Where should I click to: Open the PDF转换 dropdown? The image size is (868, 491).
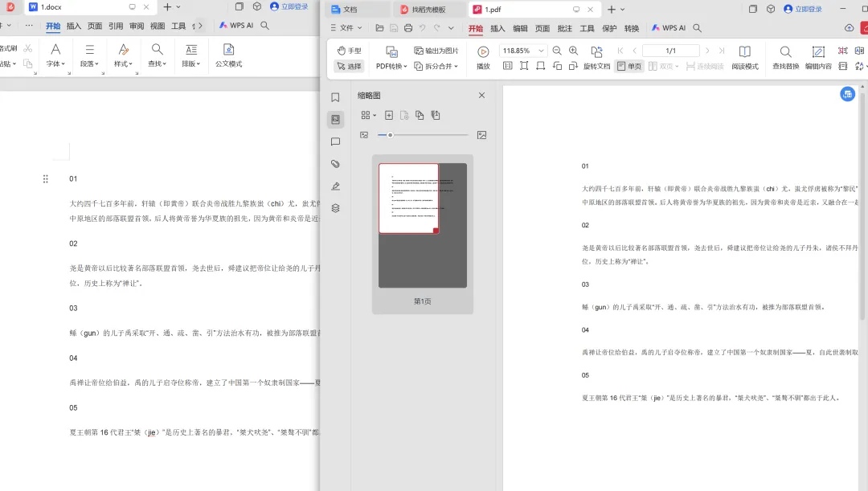(x=391, y=66)
